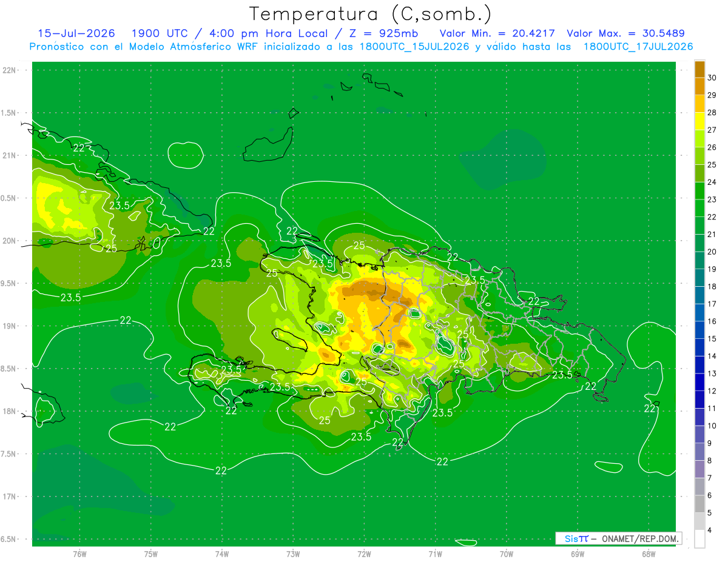Viewport: 728px width, 562px height.
Task: Click the initialization time "1800UTC_15JUL2026"
Action: click(x=415, y=47)
